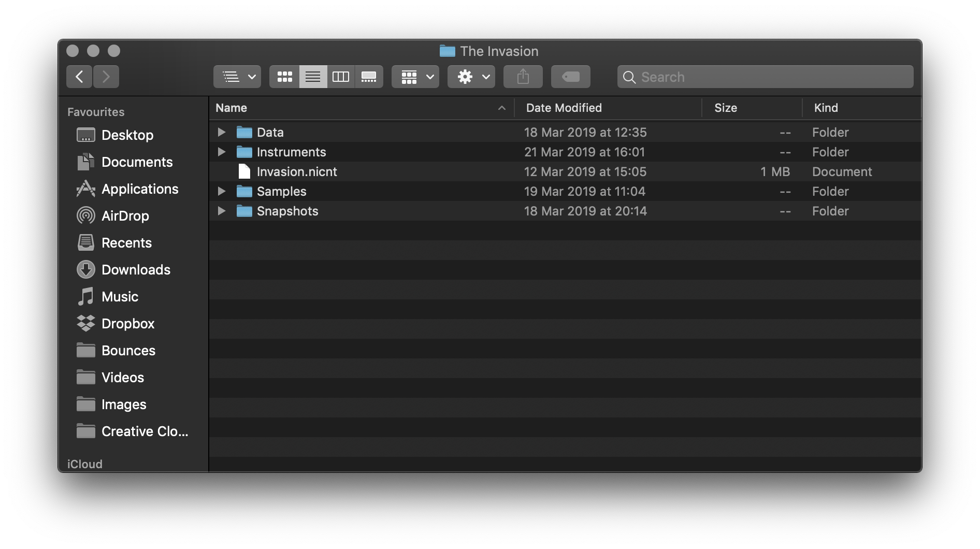Click the Edit Tags toolbar icon
This screenshot has height=549, width=980.
[x=571, y=77]
